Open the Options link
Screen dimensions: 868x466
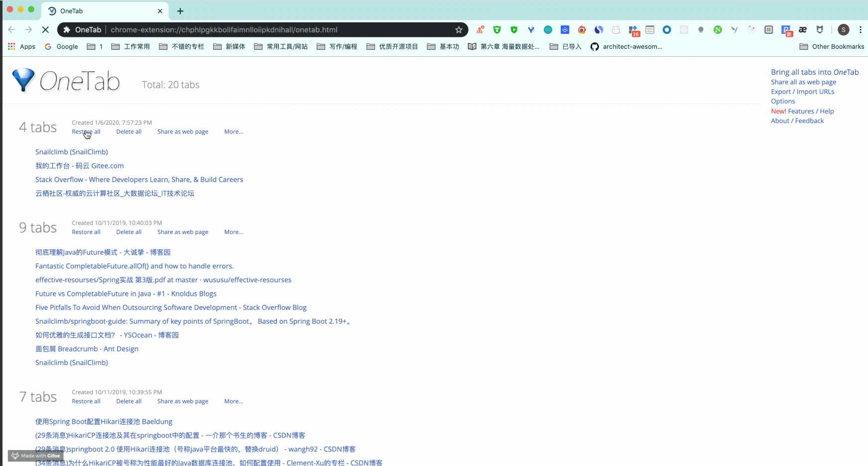pyautogui.click(x=783, y=101)
